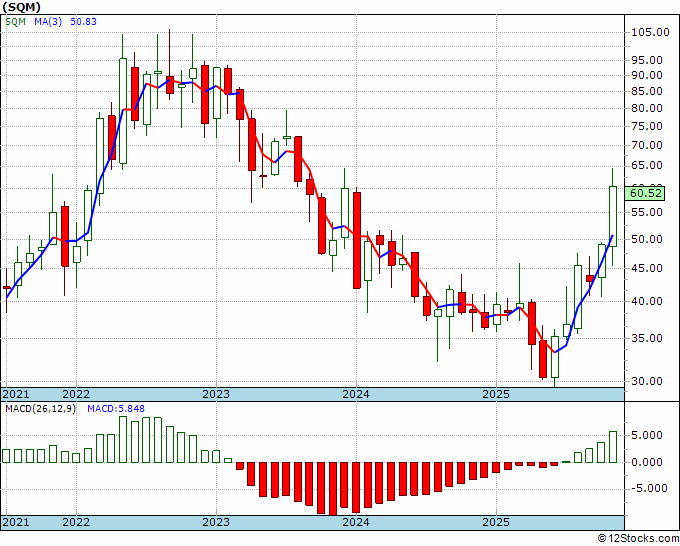This screenshot has width=680, height=546.
Task: Click the current price tag 60.52
Action: point(646,193)
